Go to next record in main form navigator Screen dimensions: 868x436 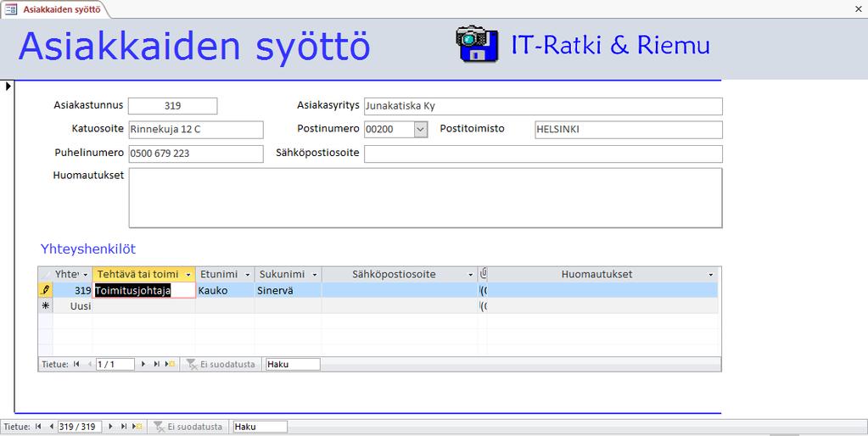(110, 427)
